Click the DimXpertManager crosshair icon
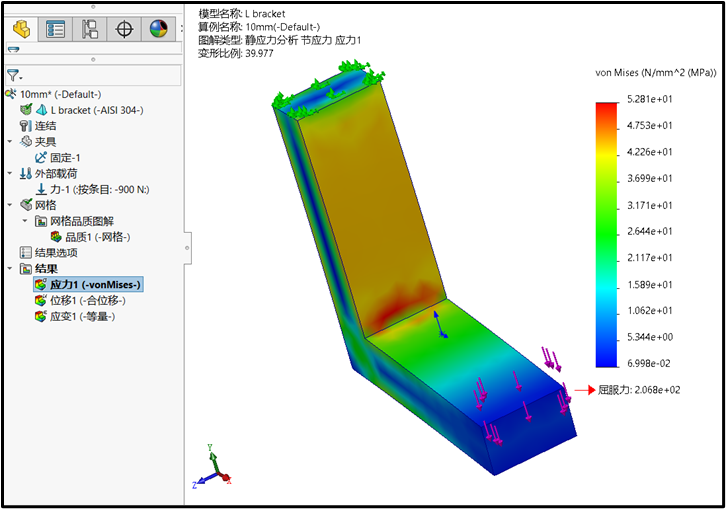This screenshot has width=726, height=509. pyautogui.click(x=124, y=28)
